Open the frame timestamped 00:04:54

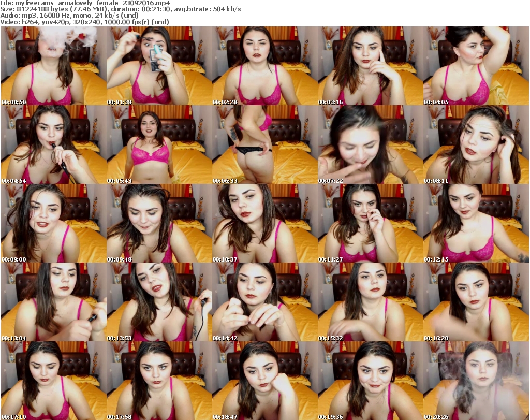[x=54, y=144]
